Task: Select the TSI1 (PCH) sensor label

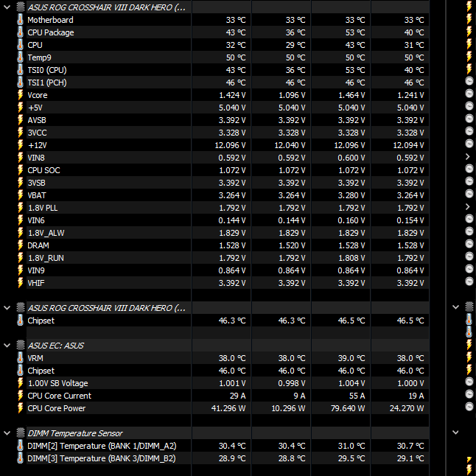Action: (x=47, y=83)
